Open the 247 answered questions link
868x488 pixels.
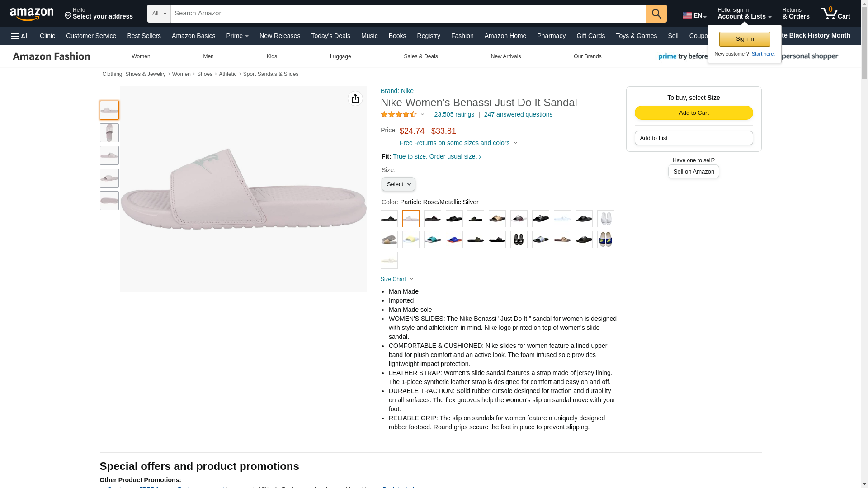(518, 115)
